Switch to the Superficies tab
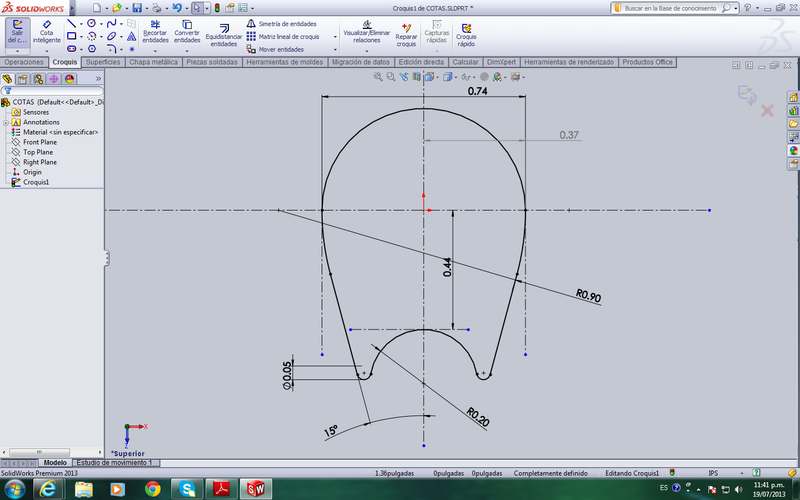The height and width of the screenshot is (500, 800). 103,62
